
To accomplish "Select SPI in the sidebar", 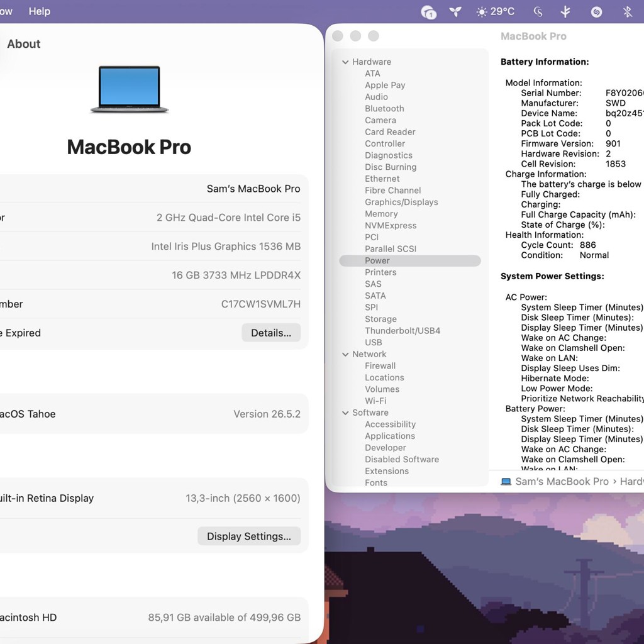I will click(371, 308).
